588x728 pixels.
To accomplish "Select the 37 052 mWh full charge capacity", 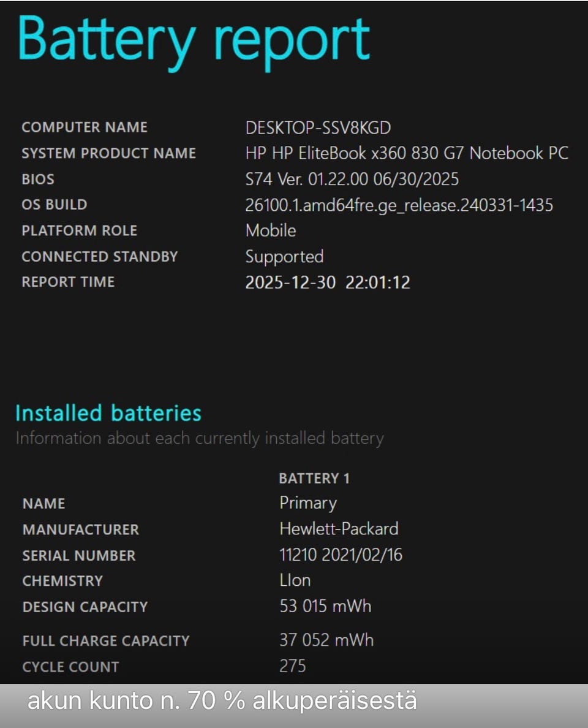I will point(326,640).
